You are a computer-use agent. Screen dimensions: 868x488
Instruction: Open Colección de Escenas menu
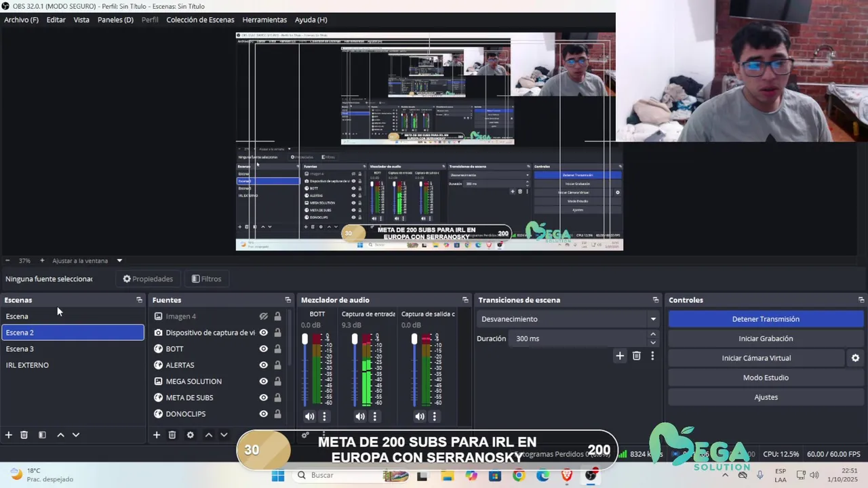coord(200,20)
